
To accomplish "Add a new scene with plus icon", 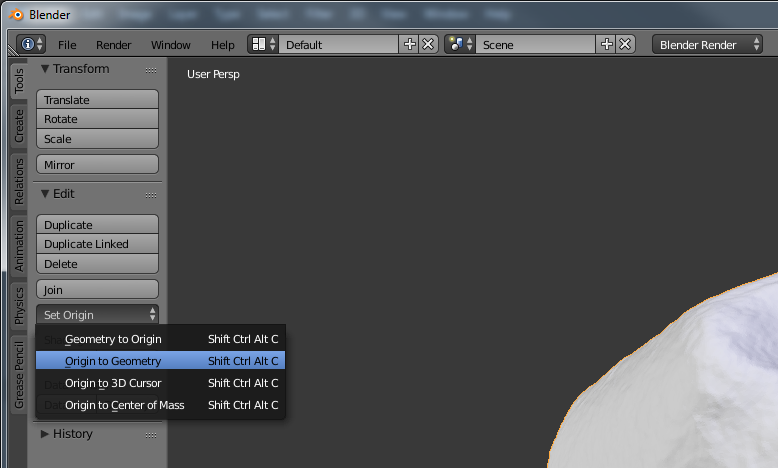I will click(607, 45).
